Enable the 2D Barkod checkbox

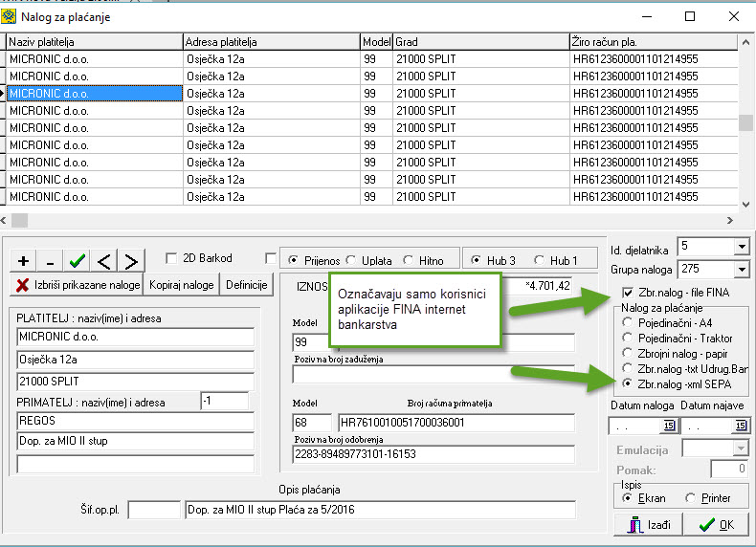[x=171, y=258]
